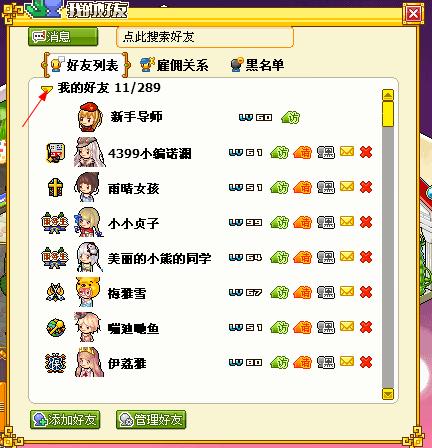The image size is (432, 448).
Task: Select the 好友列表 tab
Action: (x=85, y=65)
